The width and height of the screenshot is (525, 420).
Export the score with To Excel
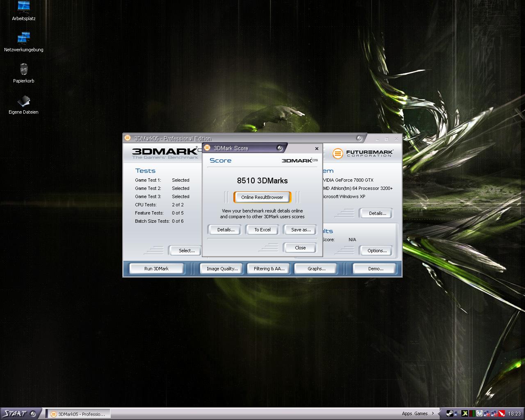pos(262,230)
